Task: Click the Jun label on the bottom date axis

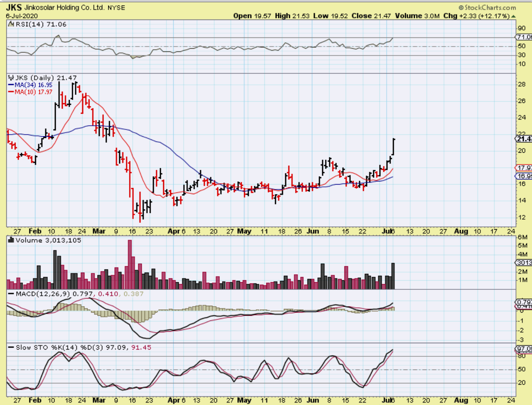Action: pyautogui.click(x=313, y=400)
